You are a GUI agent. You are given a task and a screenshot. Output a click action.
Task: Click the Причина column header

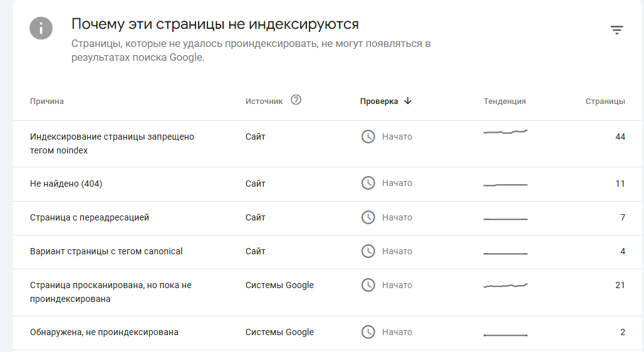(47, 101)
